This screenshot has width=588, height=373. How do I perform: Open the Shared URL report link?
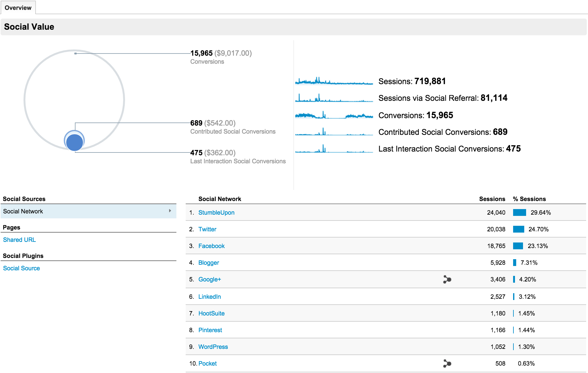[x=19, y=240]
